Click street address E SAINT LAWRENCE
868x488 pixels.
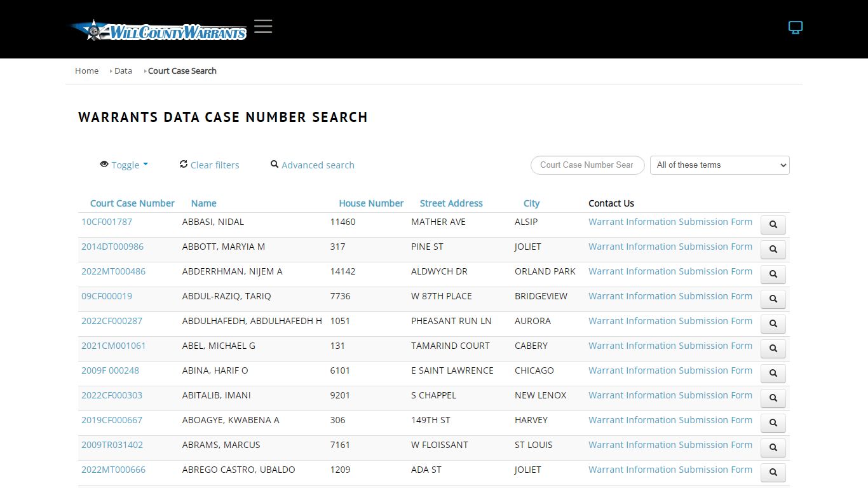point(452,370)
